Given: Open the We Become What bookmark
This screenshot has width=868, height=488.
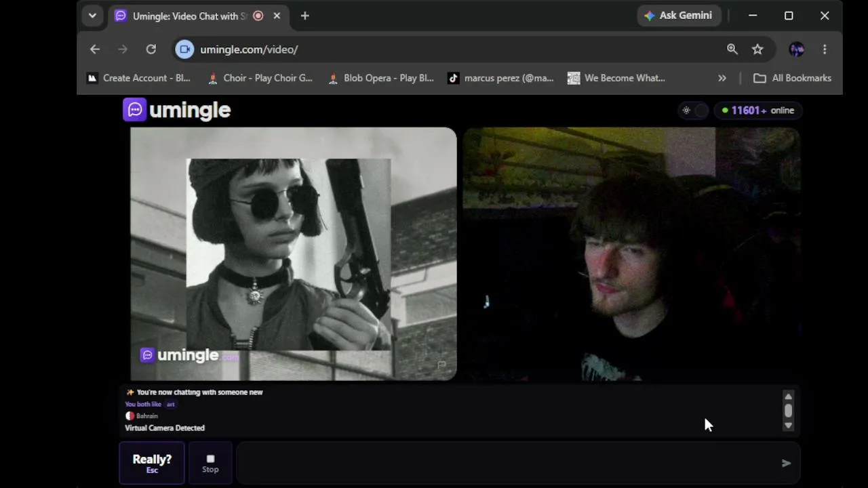Looking at the screenshot, I should (616, 78).
